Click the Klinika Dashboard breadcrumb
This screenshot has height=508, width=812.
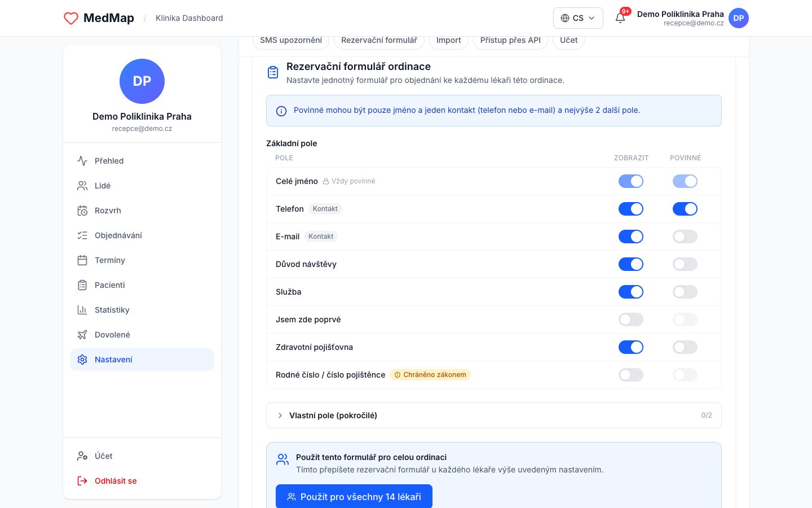pyautogui.click(x=189, y=18)
